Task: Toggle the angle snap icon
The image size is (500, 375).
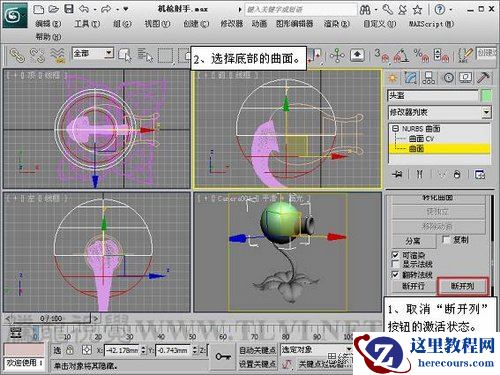Action: [x=401, y=55]
